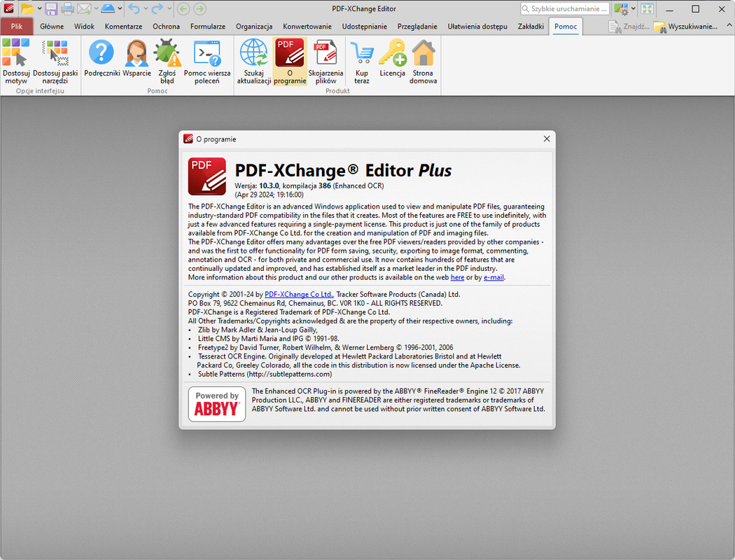Click the Powered by ABBYY logo
Screen dimensions: 735x560
pyautogui.click(x=216, y=404)
